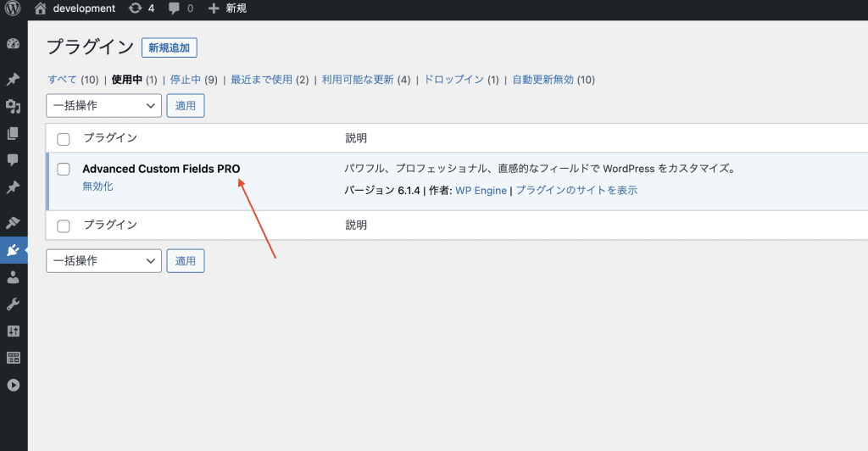
Task: Open the Dashboard gauge icon in sidebar
Action: pyautogui.click(x=14, y=44)
